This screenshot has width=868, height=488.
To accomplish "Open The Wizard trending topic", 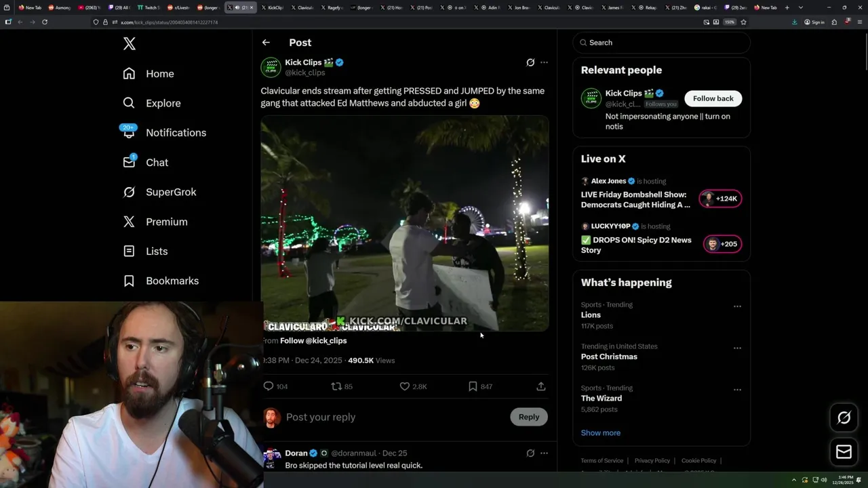I will [x=601, y=399].
